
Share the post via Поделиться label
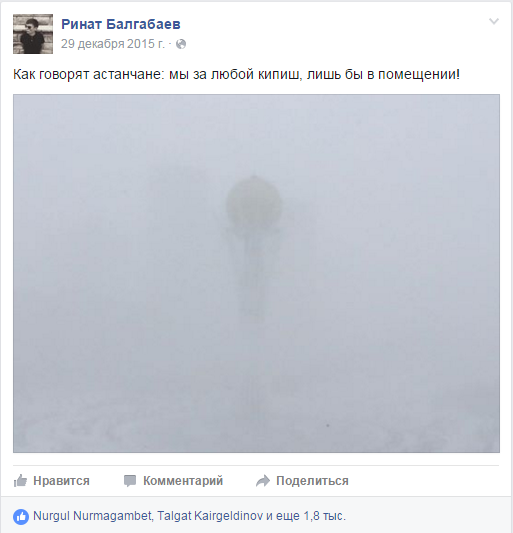pyautogui.click(x=312, y=481)
